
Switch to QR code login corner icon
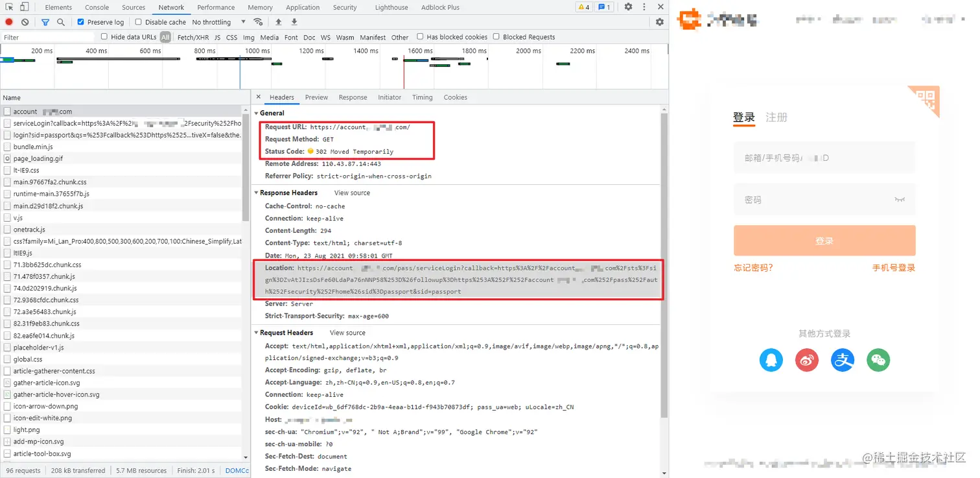927,99
